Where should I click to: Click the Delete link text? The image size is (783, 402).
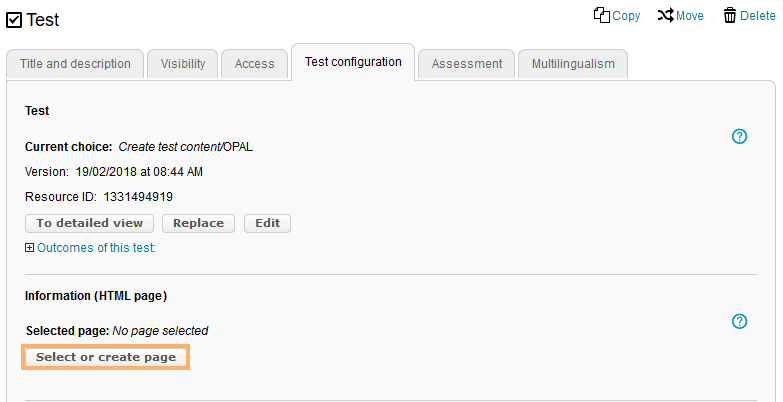[x=757, y=16]
